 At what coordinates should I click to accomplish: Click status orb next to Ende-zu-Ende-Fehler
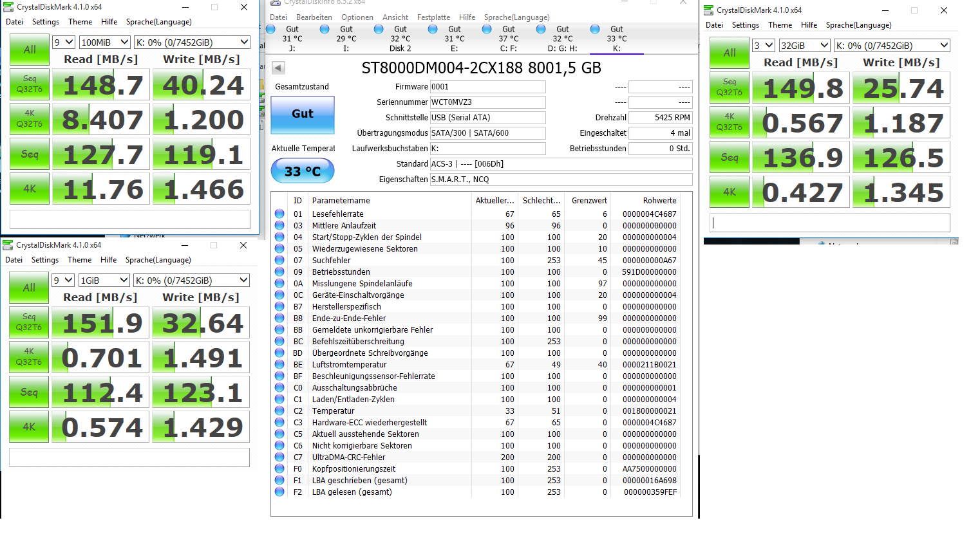click(279, 318)
